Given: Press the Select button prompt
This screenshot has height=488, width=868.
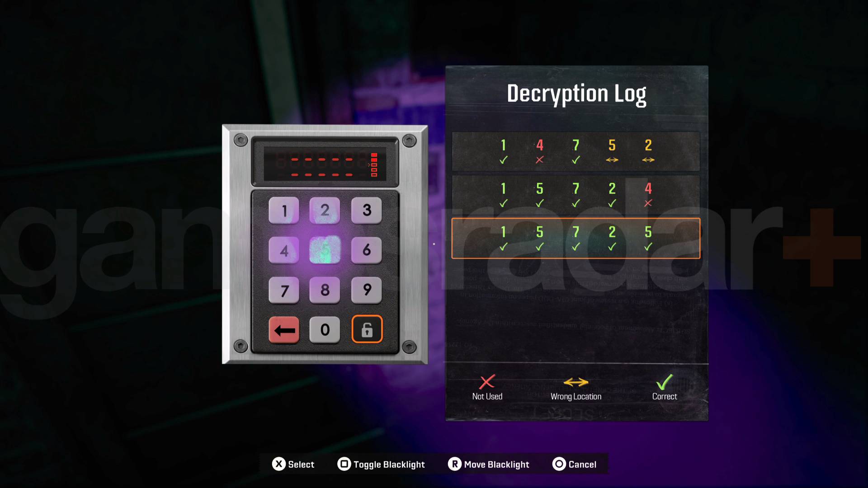Looking at the screenshot, I should (292, 464).
